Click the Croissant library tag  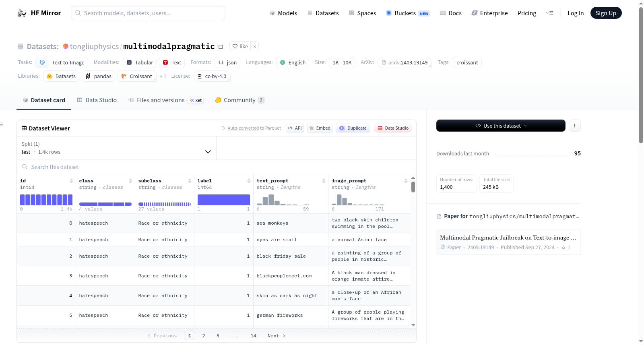(x=137, y=76)
